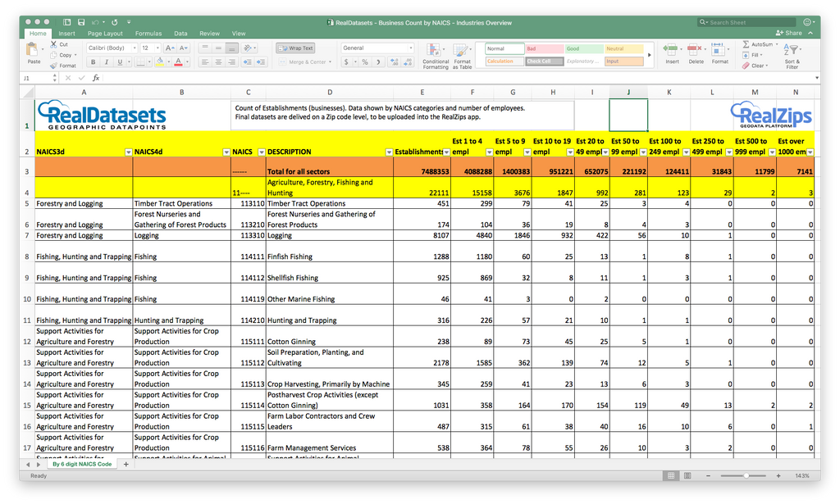The image size is (840, 504).
Task: Toggle Wrap Text button
Action: click(295, 48)
